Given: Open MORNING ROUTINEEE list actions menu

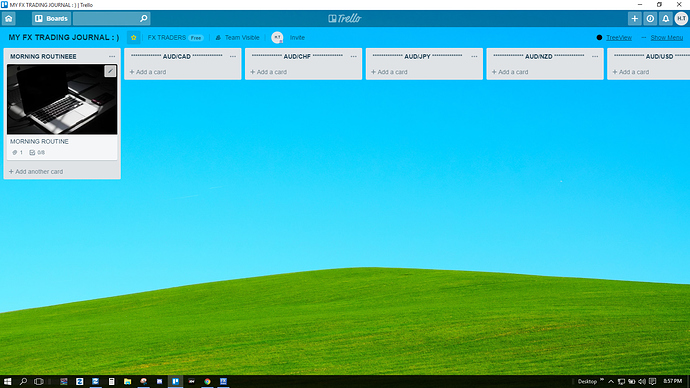Looking at the screenshot, I should point(112,56).
